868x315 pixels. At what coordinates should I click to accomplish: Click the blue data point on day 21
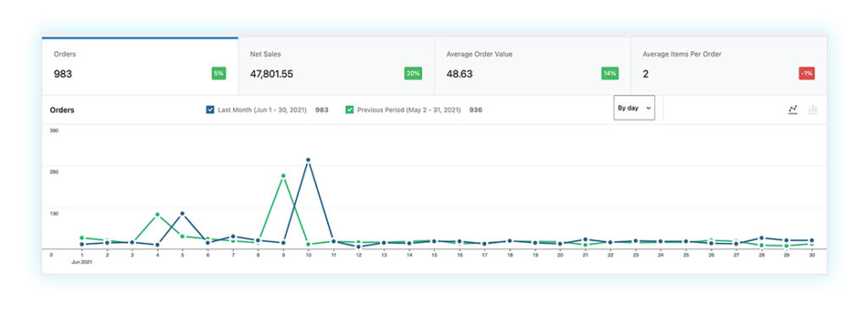pyautogui.click(x=585, y=240)
